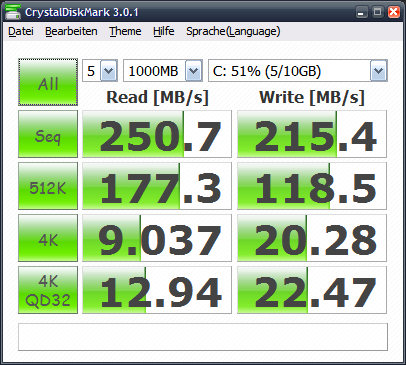The image size is (406, 365).
Task: Open the Bearbeiten menu
Action: 71,31
